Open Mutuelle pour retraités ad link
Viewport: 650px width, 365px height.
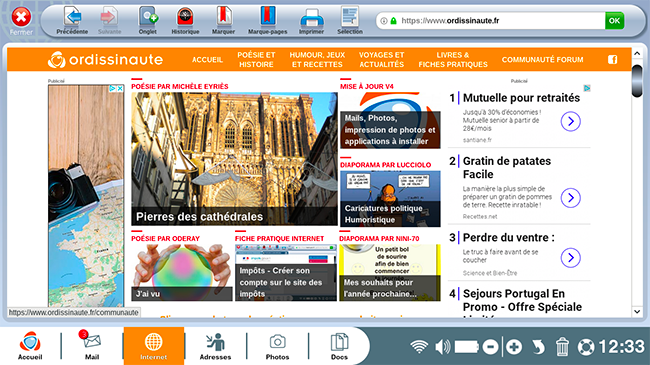521,98
